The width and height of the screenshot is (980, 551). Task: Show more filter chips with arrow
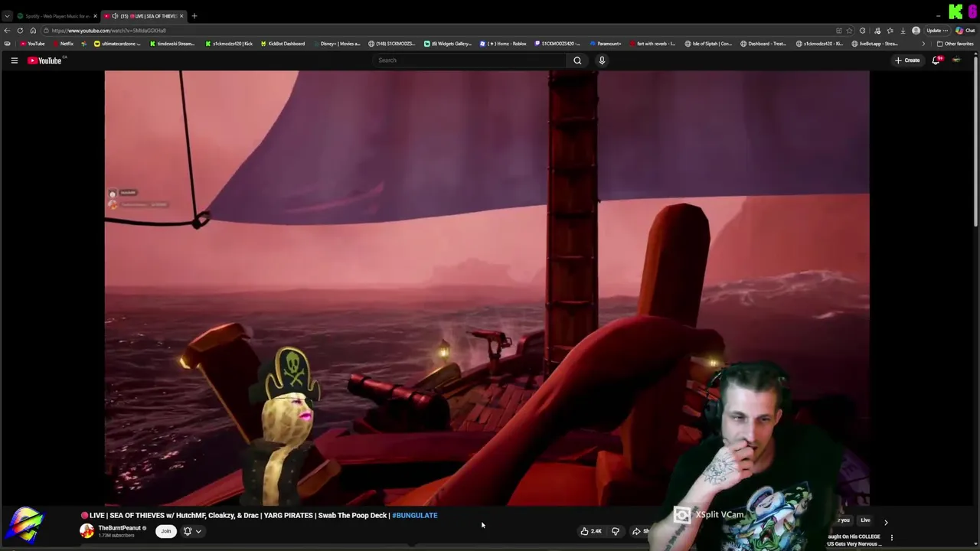886,522
